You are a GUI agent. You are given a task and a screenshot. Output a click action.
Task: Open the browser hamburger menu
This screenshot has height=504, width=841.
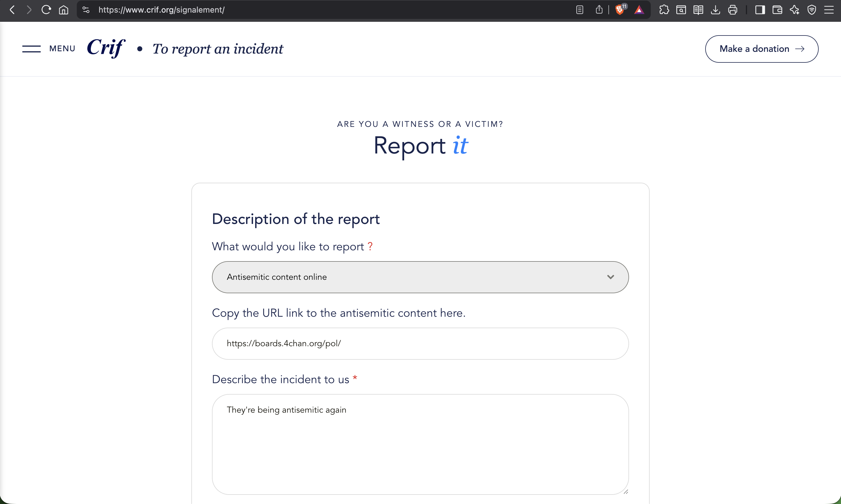tap(829, 10)
